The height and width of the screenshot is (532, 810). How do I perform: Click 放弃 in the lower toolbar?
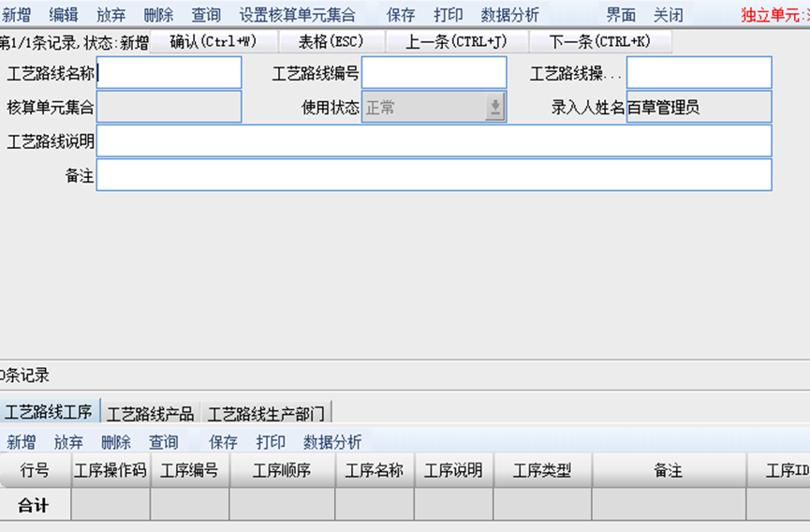[x=68, y=442]
